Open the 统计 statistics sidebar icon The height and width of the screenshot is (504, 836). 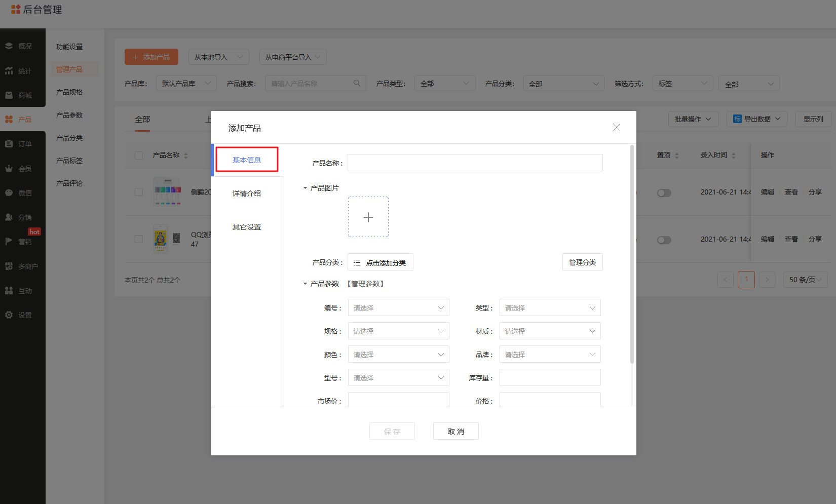pyautogui.click(x=9, y=71)
